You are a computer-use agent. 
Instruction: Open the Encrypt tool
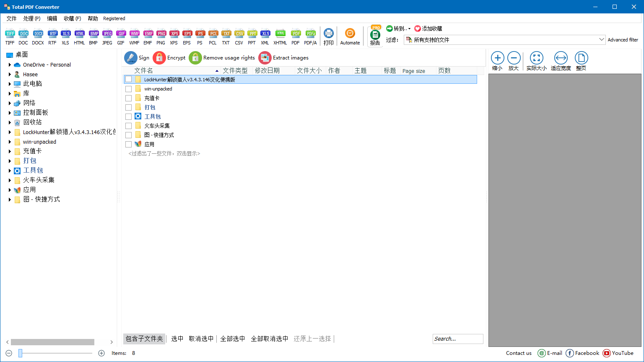pyautogui.click(x=169, y=58)
